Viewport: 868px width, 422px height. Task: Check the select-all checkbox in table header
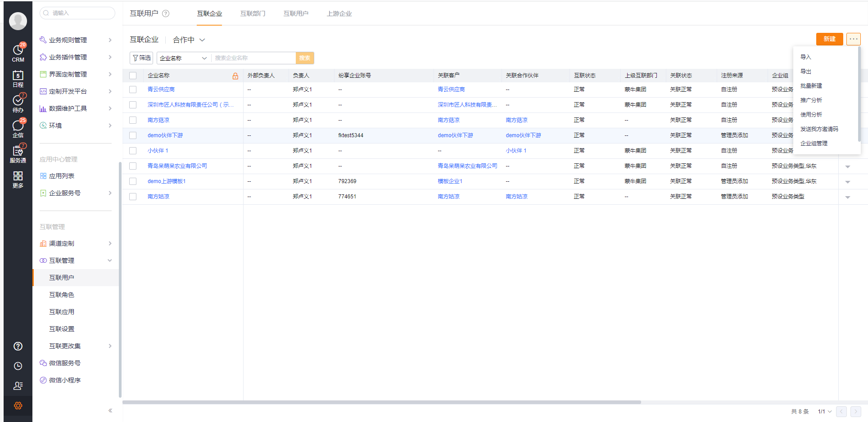[133, 76]
